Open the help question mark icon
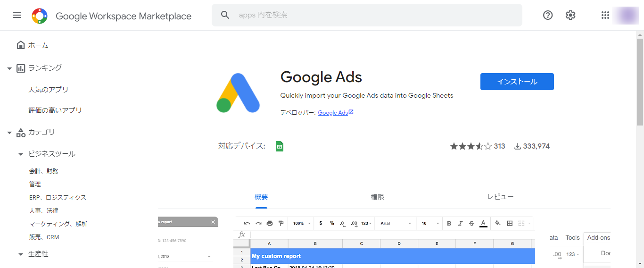 (x=548, y=15)
